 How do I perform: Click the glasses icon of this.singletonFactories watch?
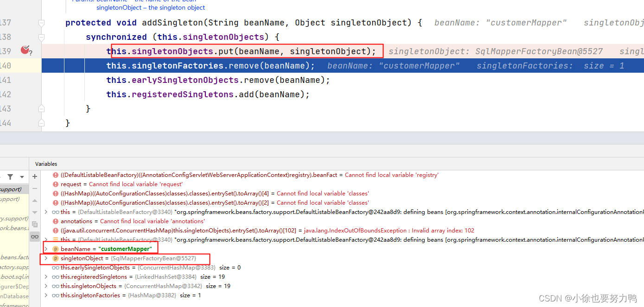tap(56, 295)
